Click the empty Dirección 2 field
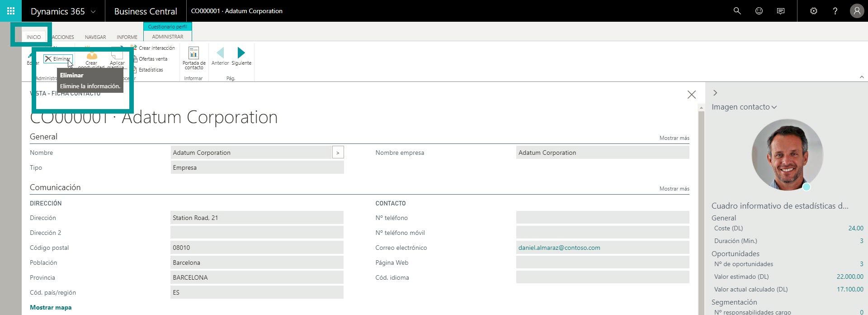 [257, 233]
